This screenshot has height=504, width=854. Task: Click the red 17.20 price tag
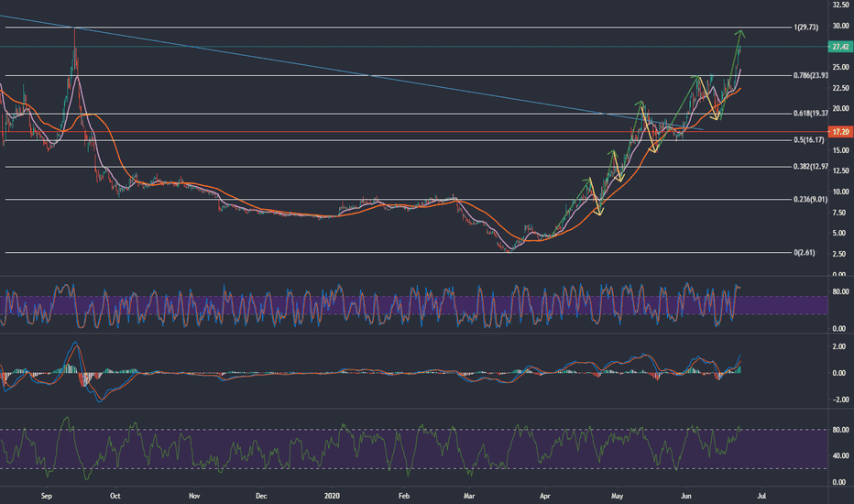(840, 132)
